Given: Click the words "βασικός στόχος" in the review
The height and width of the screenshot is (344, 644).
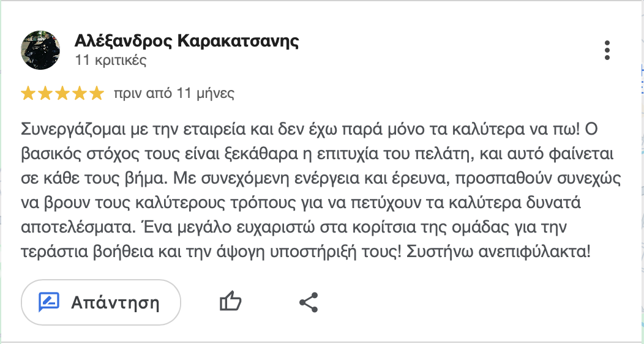Looking at the screenshot, I should [77, 154].
